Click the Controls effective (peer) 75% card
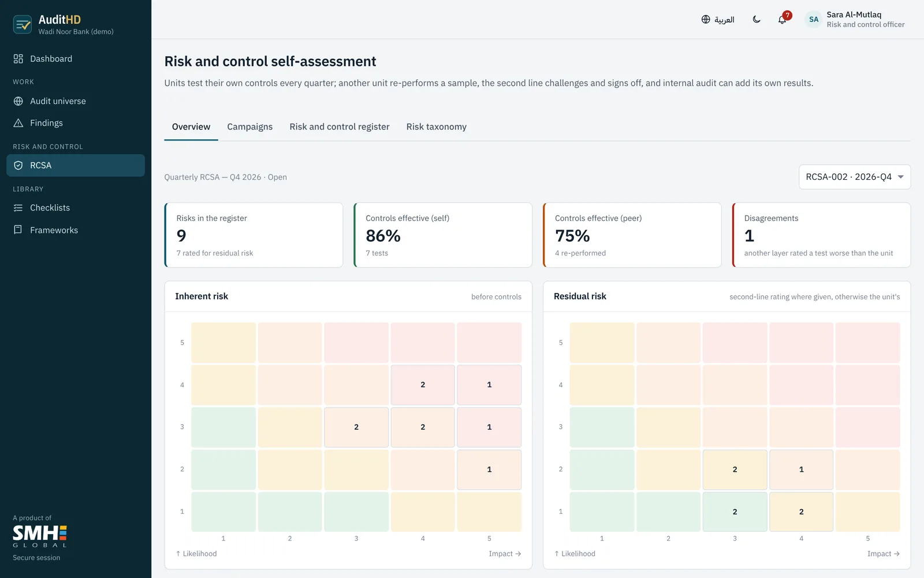The height and width of the screenshot is (578, 924). (x=632, y=235)
